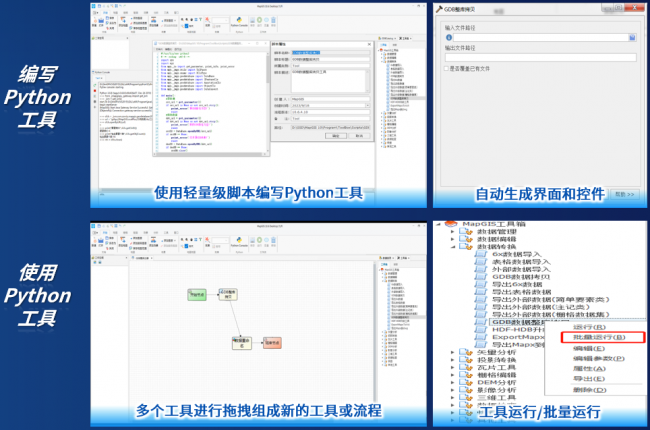
Task: Select the green start node on workflow canvas
Action: (196, 295)
